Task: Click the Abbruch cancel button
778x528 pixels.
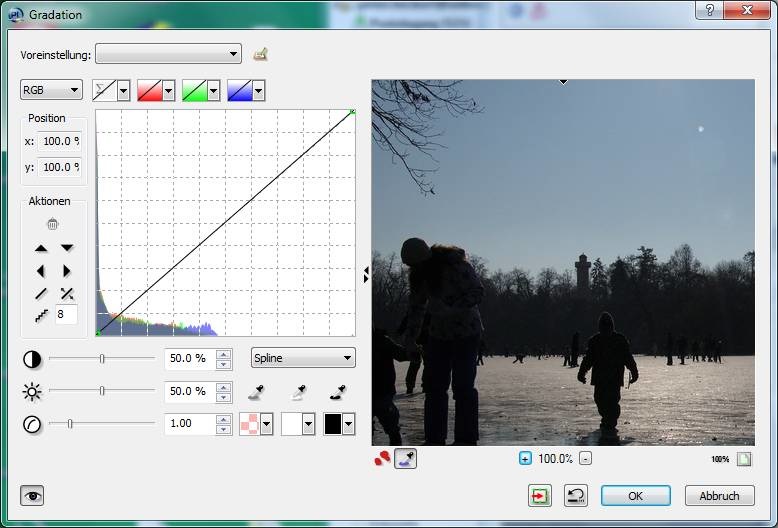Action: [x=719, y=496]
